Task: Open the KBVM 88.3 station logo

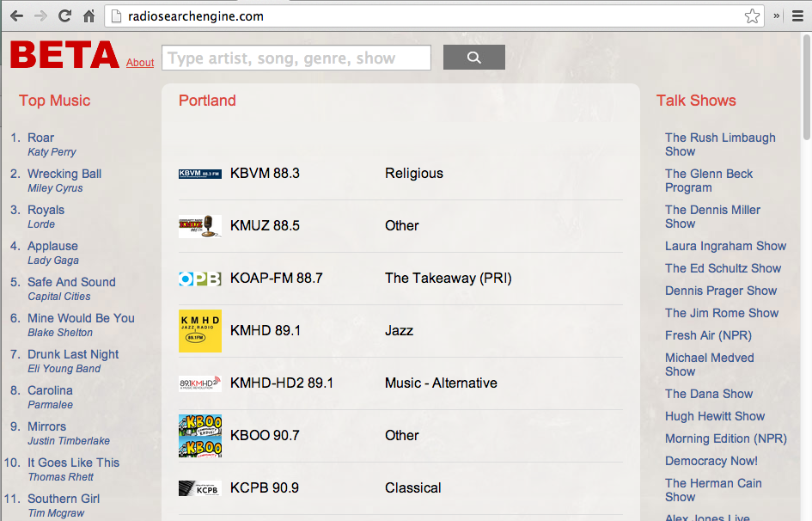Action: pyautogui.click(x=200, y=174)
